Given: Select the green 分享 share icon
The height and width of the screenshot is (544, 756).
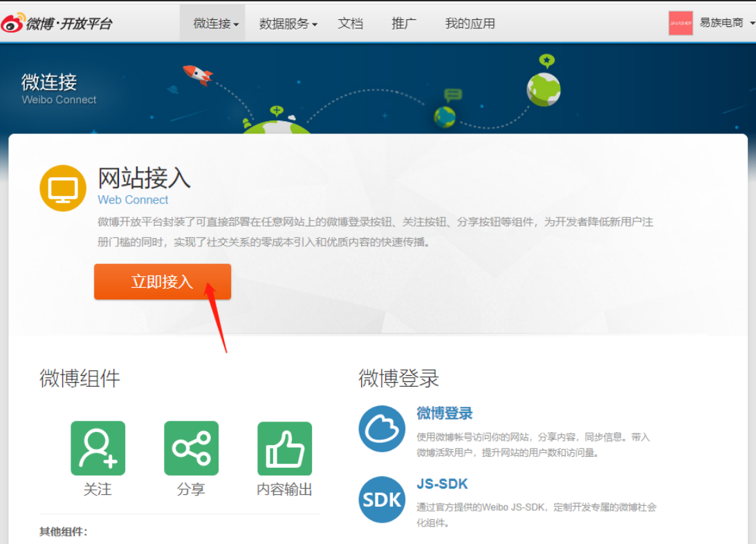Looking at the screenshot, I should pos(191,448).
